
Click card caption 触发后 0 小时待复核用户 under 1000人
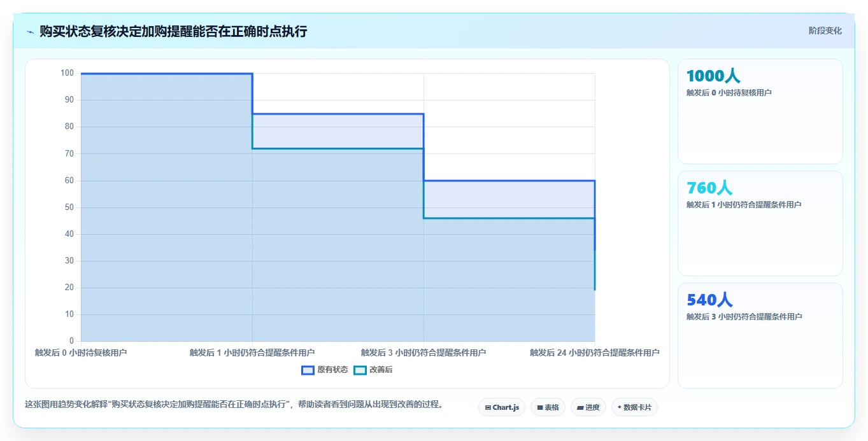(x=729, y=93)
